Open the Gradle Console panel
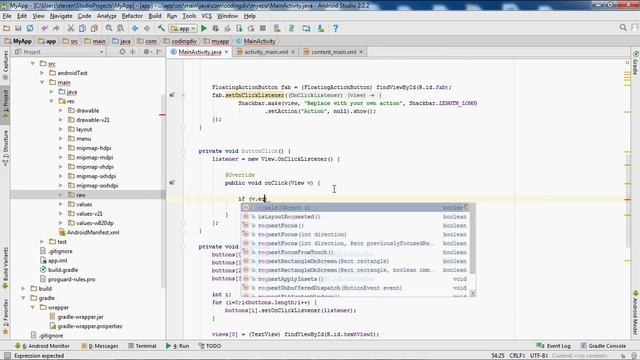The height and width of the screenshot is (360, 640). point(603,346)
